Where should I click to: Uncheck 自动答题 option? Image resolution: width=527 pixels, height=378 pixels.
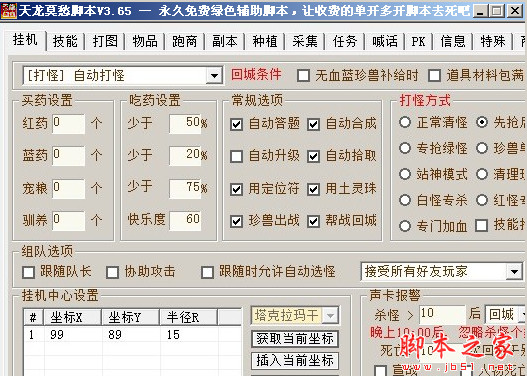click(237, 125)
